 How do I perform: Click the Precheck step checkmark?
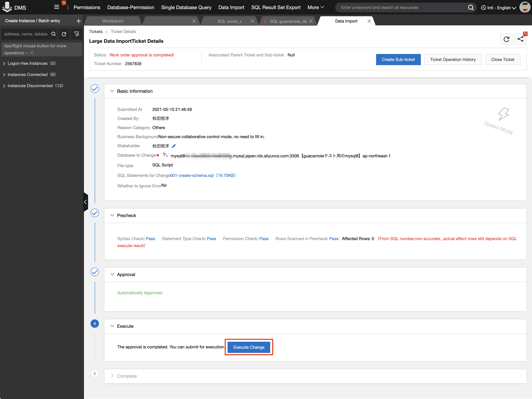[95, 213]
